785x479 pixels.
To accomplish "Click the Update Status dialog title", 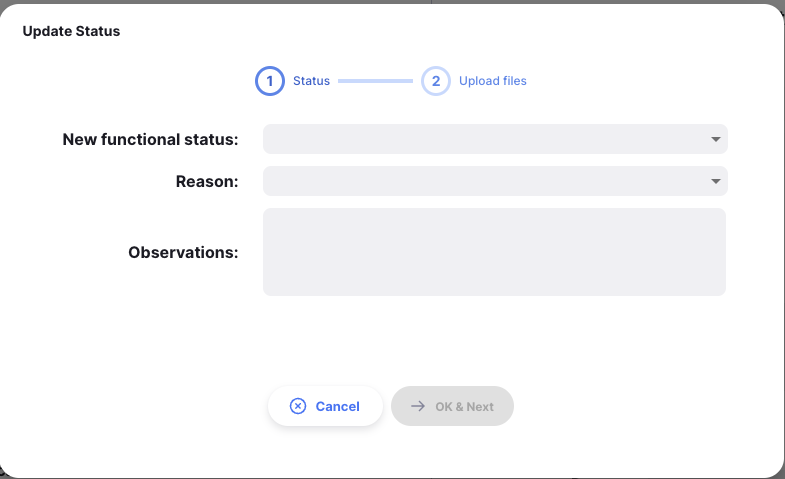I will click(71, 31).
